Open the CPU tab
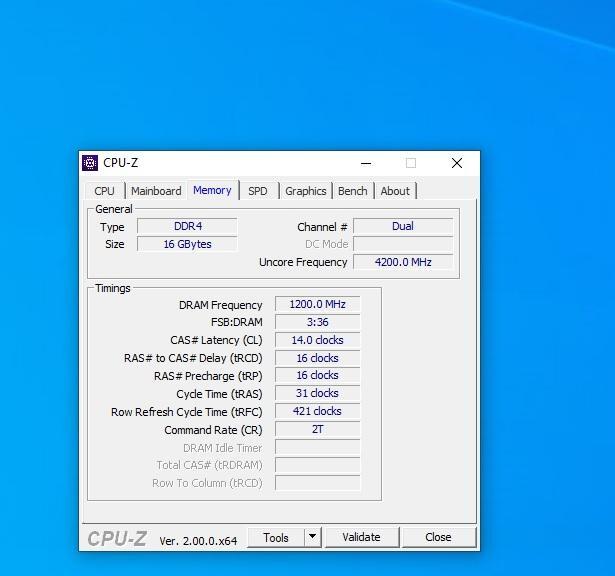This screenshot has height=576, width=615. [104, 191]
